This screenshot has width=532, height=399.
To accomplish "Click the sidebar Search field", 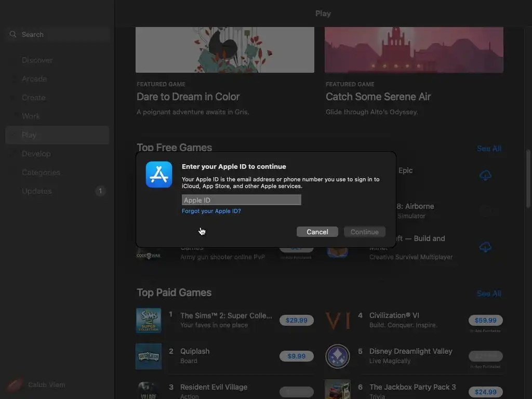I will (x=57, y=34).
